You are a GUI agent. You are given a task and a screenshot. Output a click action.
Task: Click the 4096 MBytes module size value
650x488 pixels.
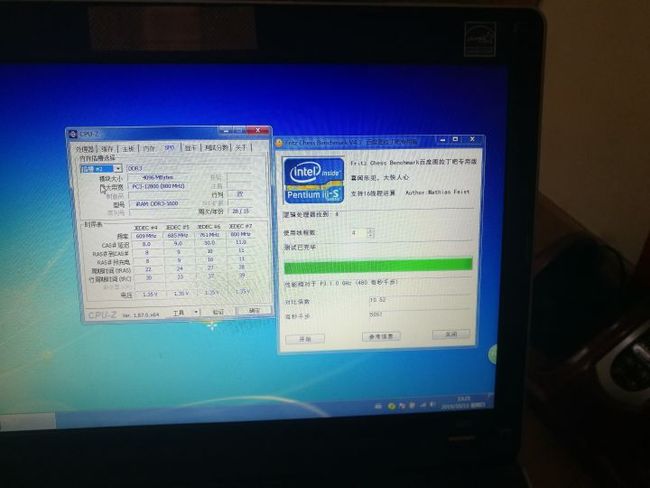click(158, 177)
